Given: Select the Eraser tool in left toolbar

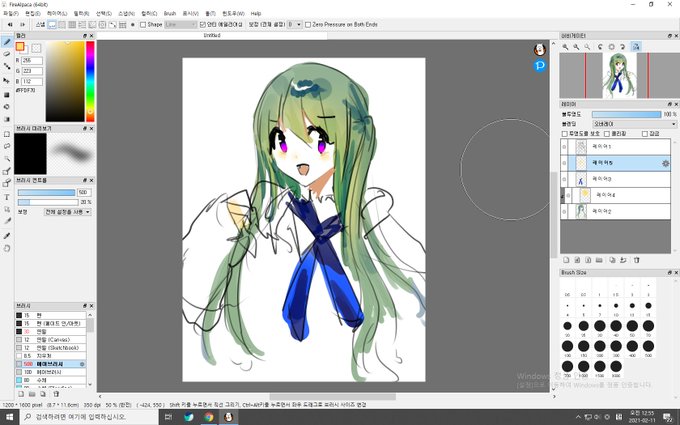Looking at the screenshot, I should 7,54.
